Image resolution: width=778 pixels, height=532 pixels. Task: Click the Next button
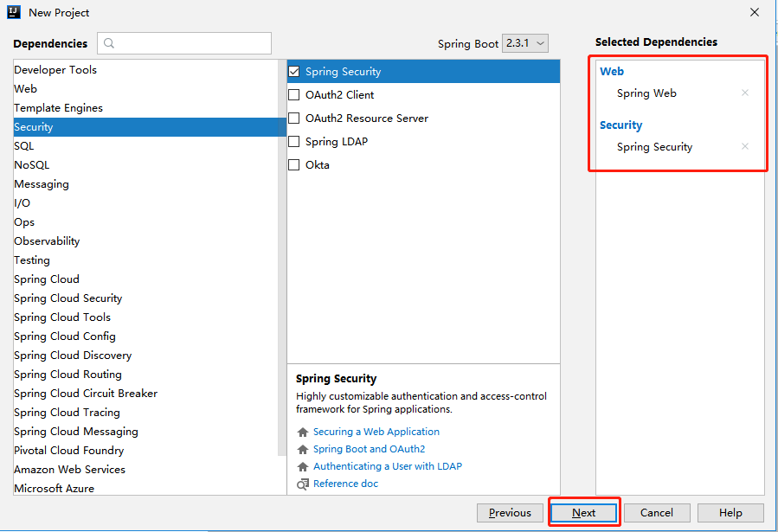point(584,513)
